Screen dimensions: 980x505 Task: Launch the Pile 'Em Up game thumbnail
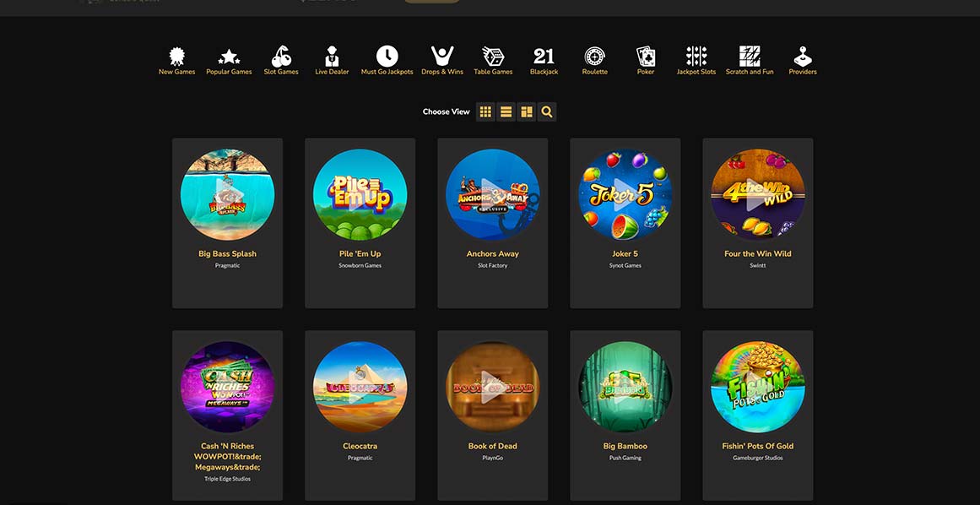click(x=360, y=194)
